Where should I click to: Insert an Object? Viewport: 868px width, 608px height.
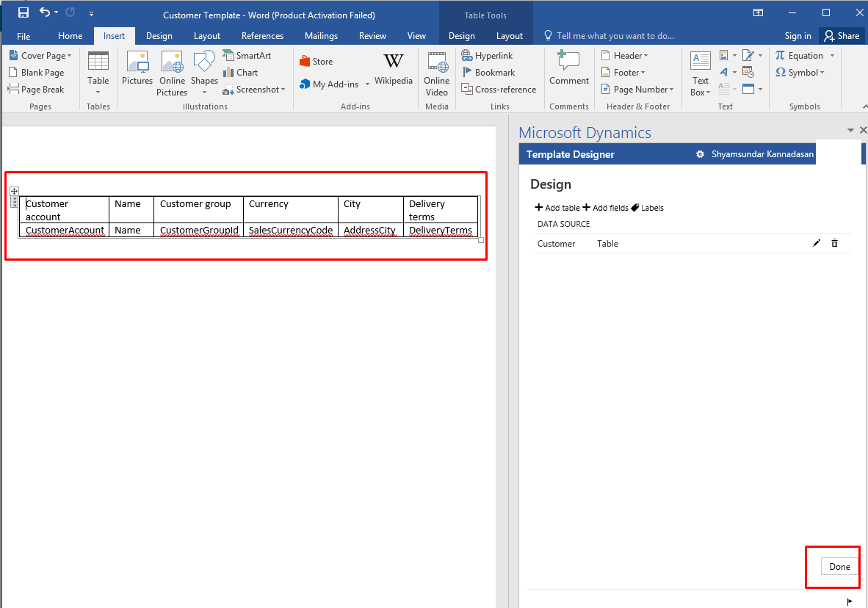click(x=752, y=89)
